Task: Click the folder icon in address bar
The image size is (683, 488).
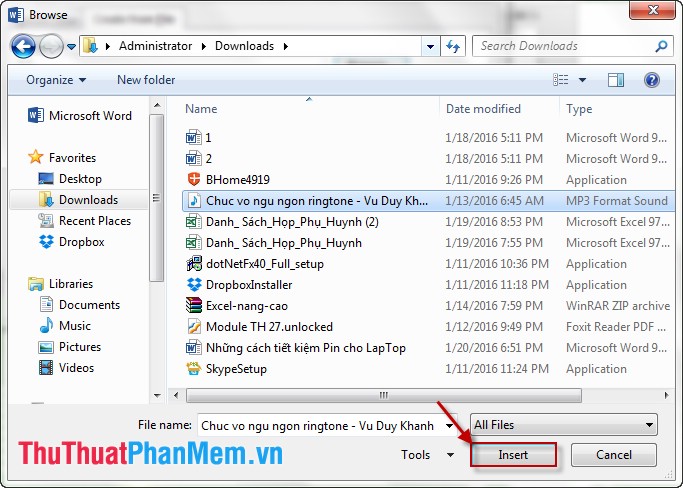Action: click(90, 46)
